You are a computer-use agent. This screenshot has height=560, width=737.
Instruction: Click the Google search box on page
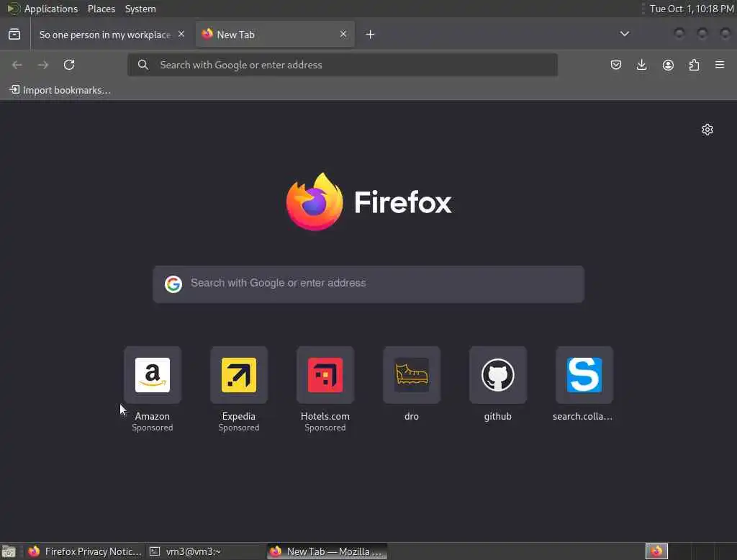click(x=368, y=284)
